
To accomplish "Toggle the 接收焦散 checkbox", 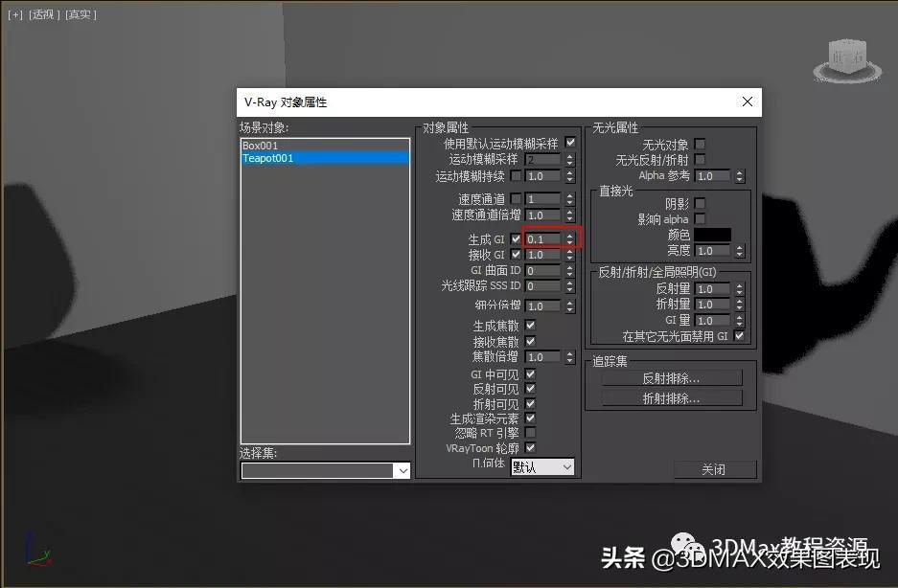I will tap(530, 341).
